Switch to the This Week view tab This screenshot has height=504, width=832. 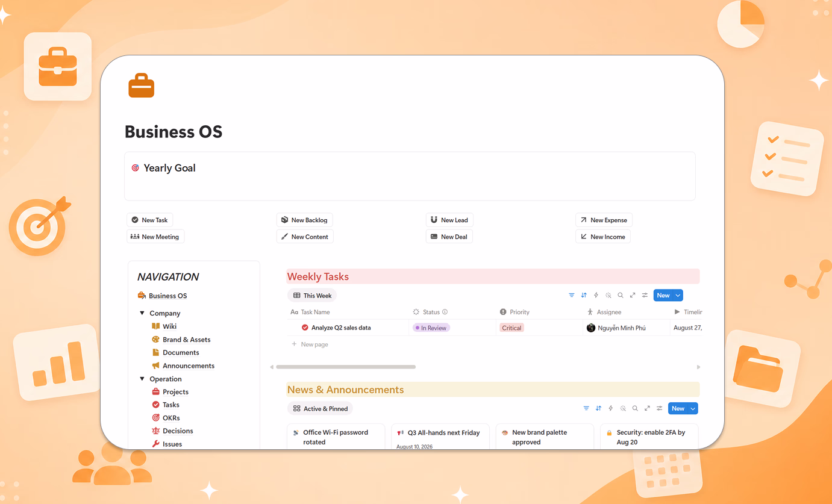[x=312, y=295]
